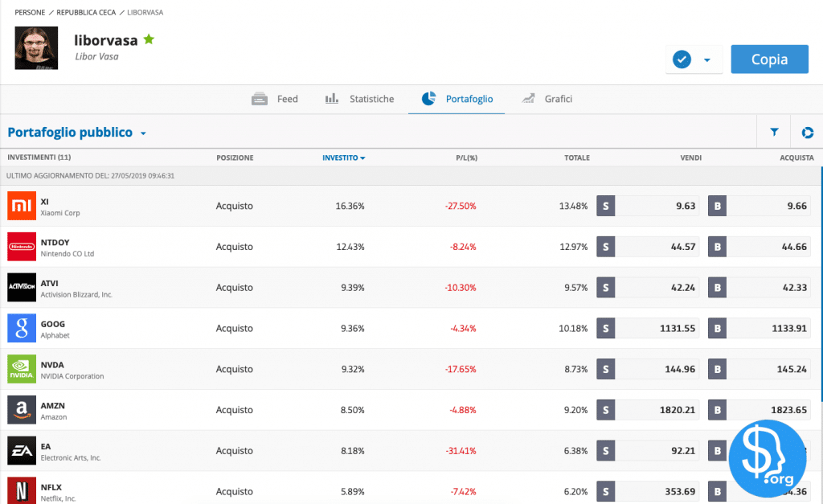Select the Portafoglio tab
Viewport: 823px width, 504px height.
coord(457,99)
